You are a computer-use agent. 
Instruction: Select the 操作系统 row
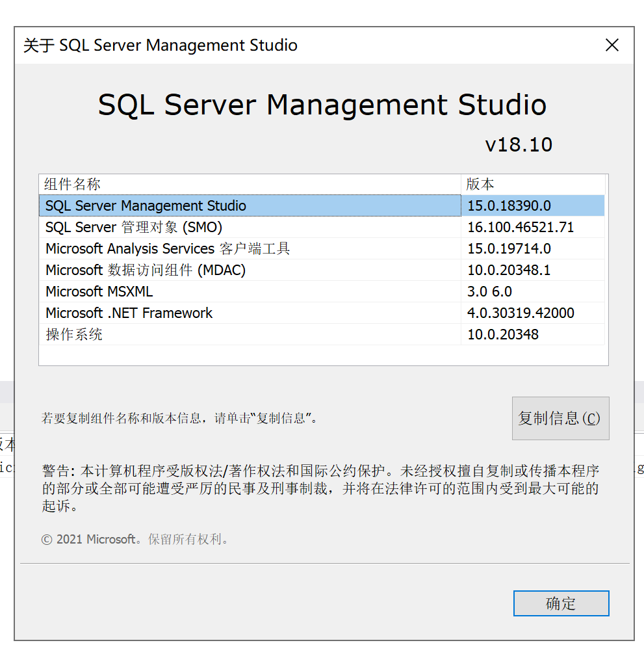tap(74, 335)
